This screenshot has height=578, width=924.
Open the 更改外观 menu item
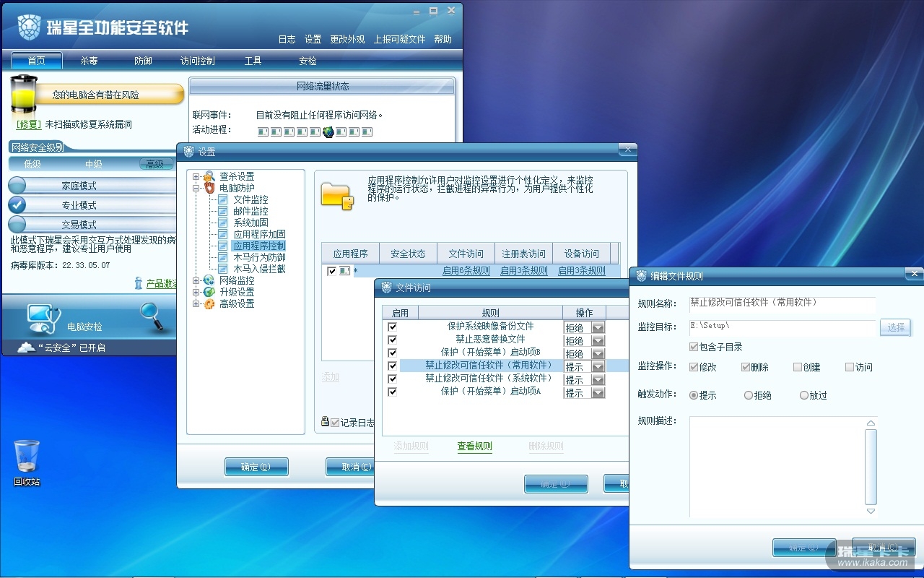click(x=347, y=39)
